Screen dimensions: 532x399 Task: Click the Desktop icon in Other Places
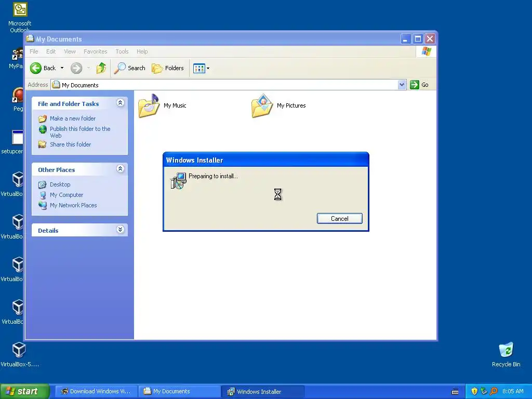click(x=43, y=184)
